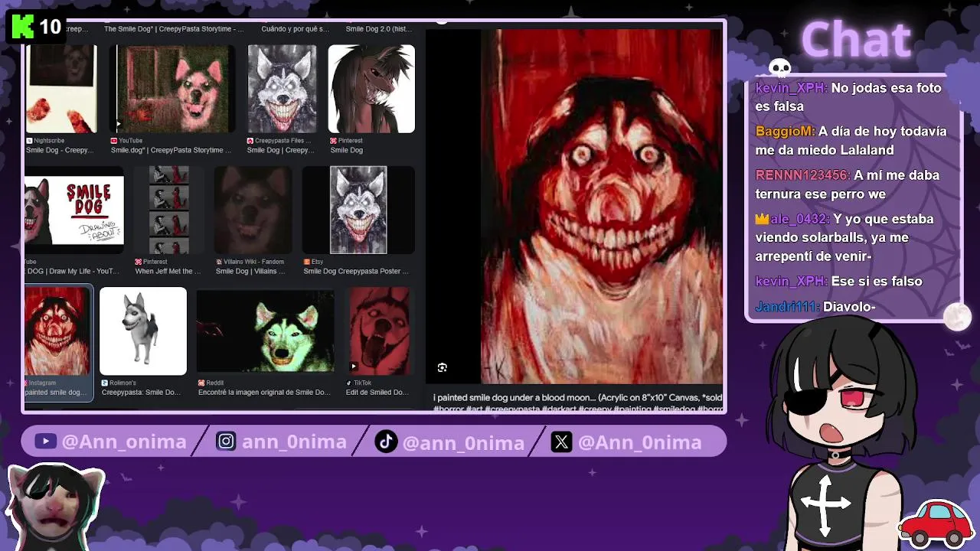Click the Villains Wiki Fandom favicon

[219, 262]
